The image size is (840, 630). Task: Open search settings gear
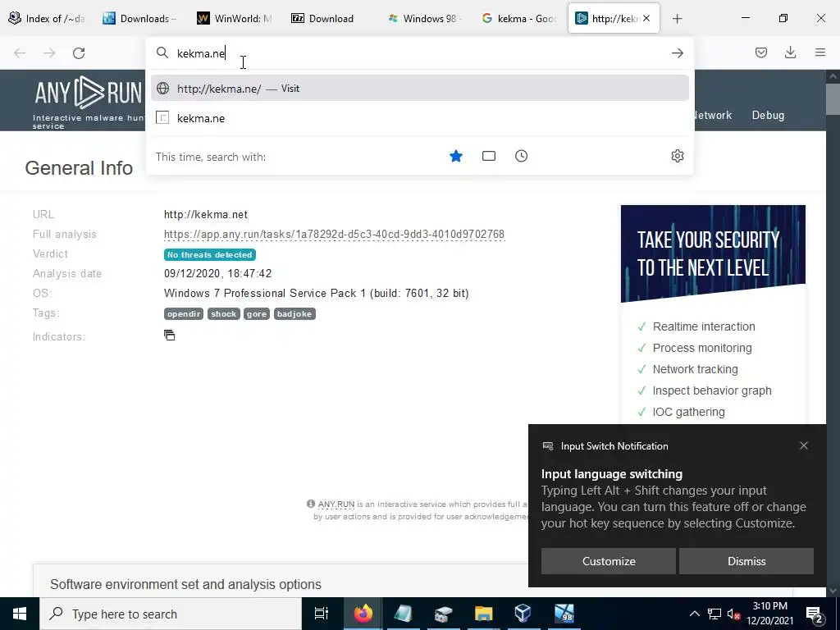677,156
